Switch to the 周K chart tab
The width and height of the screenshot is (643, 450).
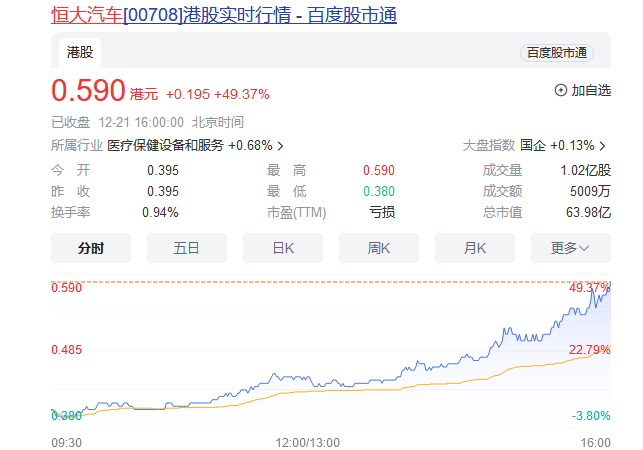tap(379, 248)
